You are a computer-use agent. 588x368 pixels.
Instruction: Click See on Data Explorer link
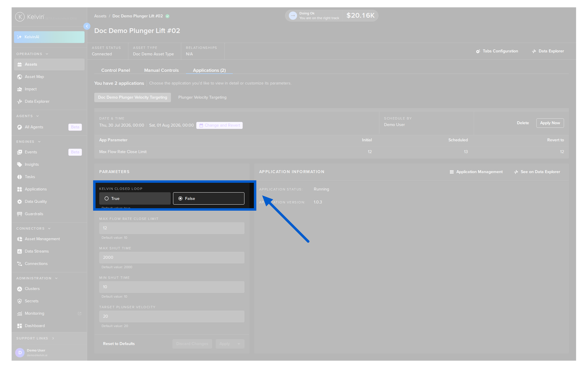click(537, 172)
